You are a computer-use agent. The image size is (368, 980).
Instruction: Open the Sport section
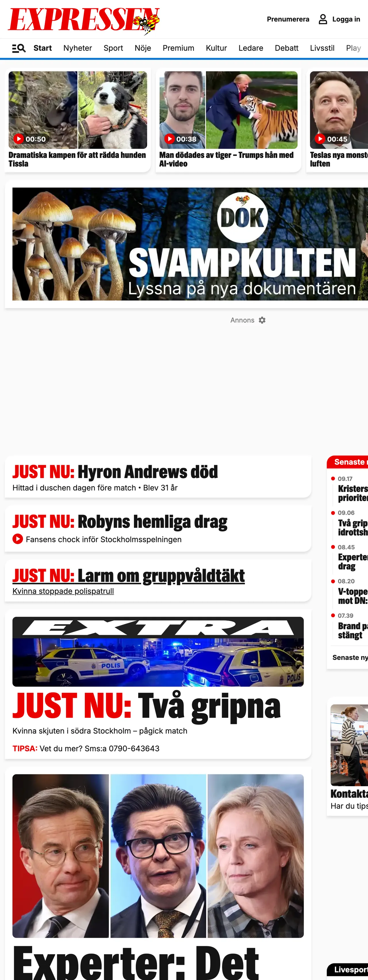coord(113,48)
